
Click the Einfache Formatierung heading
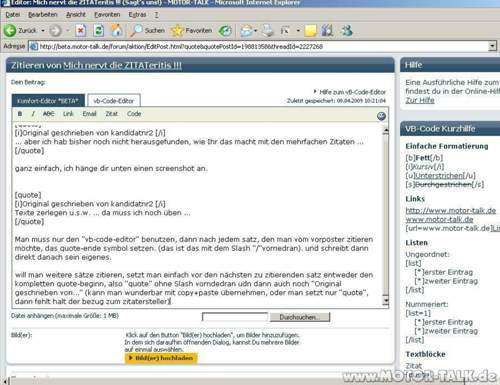point(447,146)
